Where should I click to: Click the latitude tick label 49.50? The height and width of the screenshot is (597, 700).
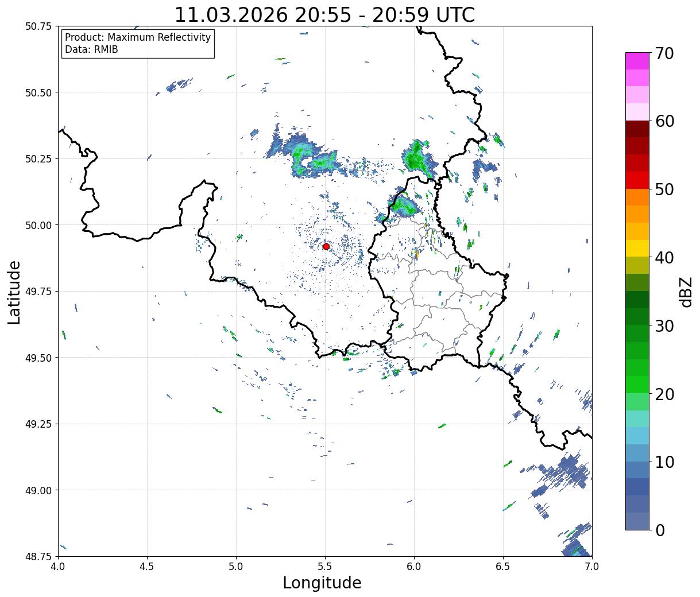[x=38, y=358]
